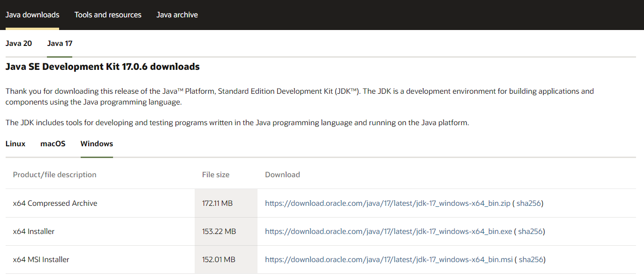This screenshot has height=279, width=644.
Task: Click the 'Java SE Development Kit 17.0.6 downloads' heading
Action: tap(103, 67)
